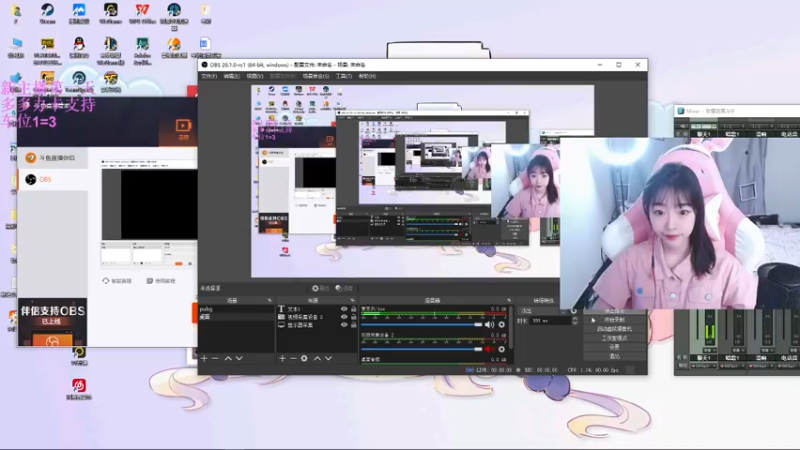
Task: Open transition properties gear icon
Action: coord(574,311)
